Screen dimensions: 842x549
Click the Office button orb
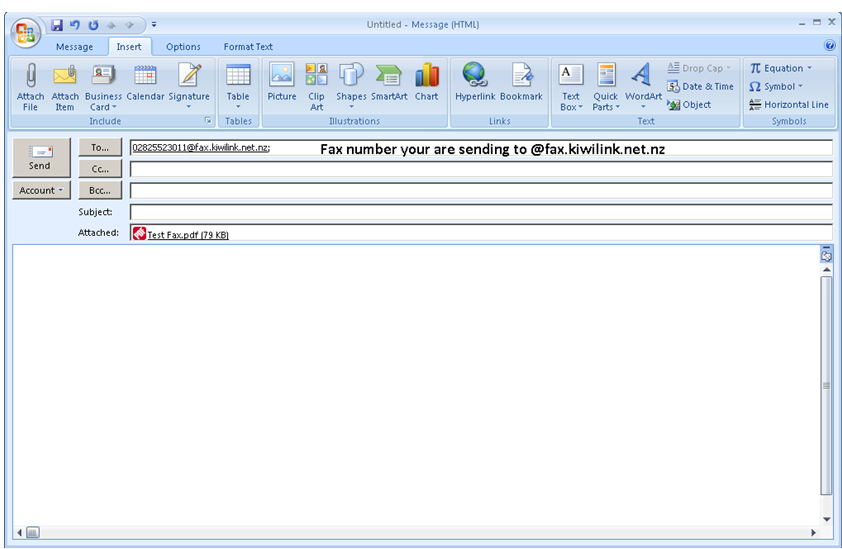click(26, 31)
